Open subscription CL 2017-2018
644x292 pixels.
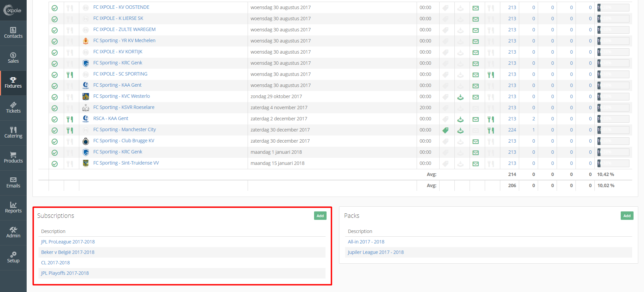coord(55,263)
